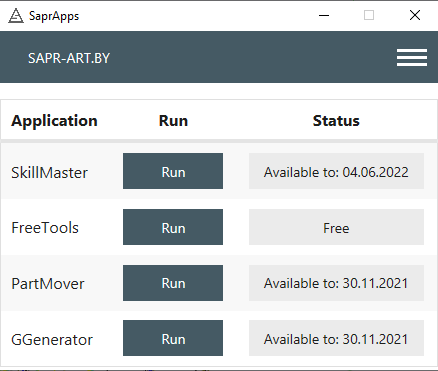Image resolution: width=438 pixels, height=371 pixels.
Task: Open the hamburger menu icon
Action: coord(412,57)
